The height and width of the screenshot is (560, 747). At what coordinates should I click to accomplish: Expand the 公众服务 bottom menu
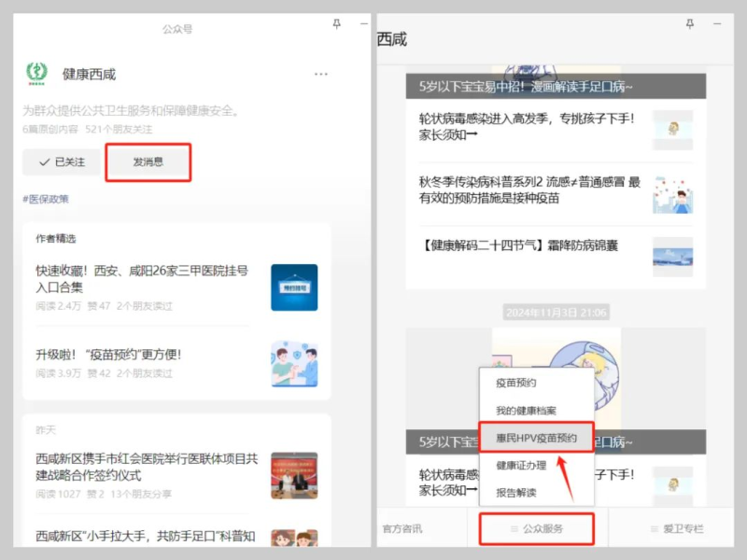pyautogui.click(x=536, y=529)
